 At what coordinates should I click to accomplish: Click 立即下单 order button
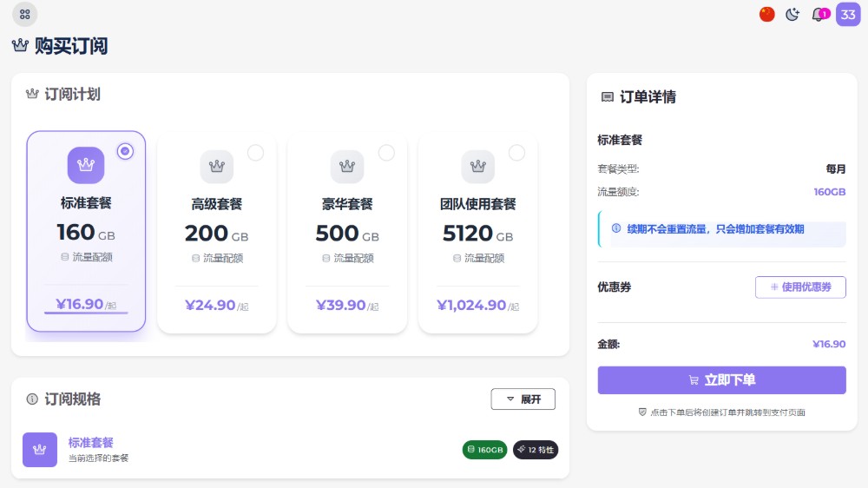click(721, 380)
